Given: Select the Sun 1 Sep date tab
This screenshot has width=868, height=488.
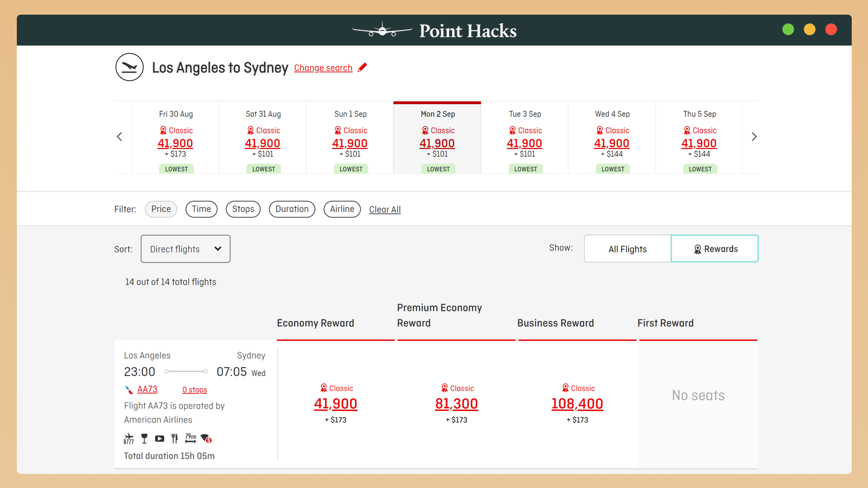Looking at the screenshot, I should [350, 138].
